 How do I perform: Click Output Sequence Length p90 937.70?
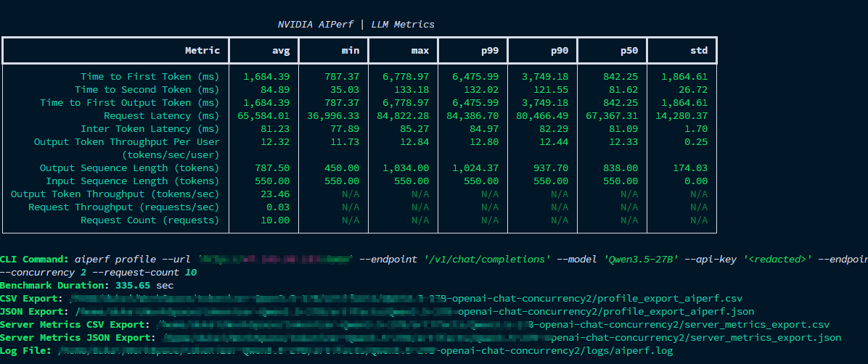(552, 167)
